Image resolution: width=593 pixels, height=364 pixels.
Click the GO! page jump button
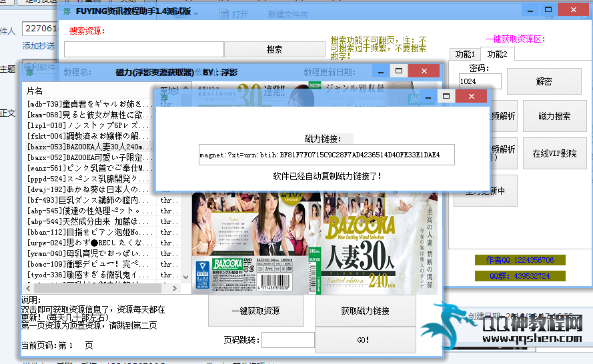366,340
